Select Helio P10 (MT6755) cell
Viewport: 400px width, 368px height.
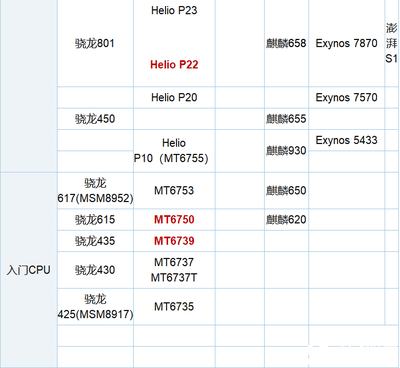171,151
